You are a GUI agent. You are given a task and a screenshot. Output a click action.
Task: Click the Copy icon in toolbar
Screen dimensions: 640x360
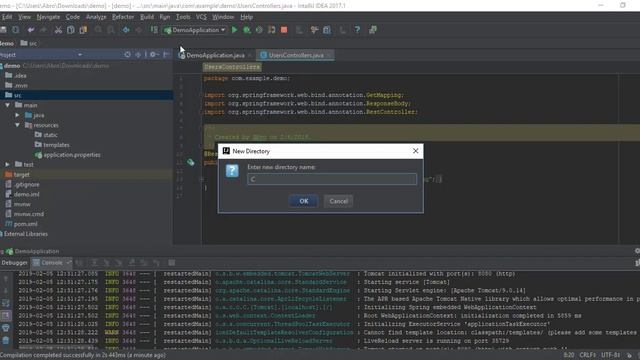tap(71, 30)
